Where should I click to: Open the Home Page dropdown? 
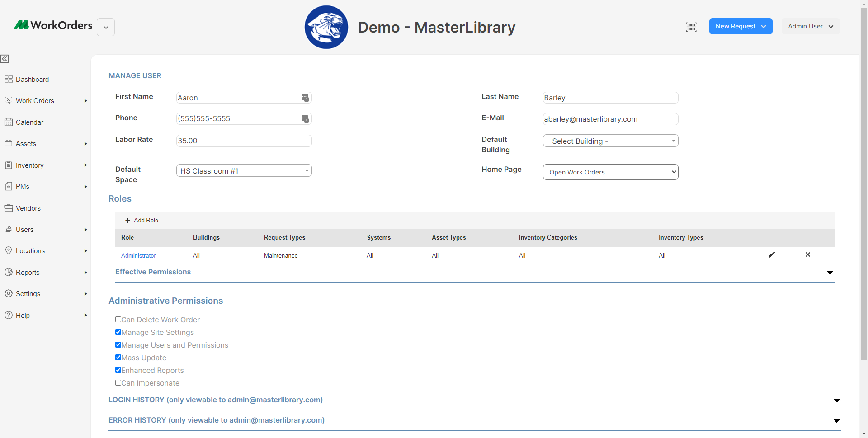pos(610,172)
